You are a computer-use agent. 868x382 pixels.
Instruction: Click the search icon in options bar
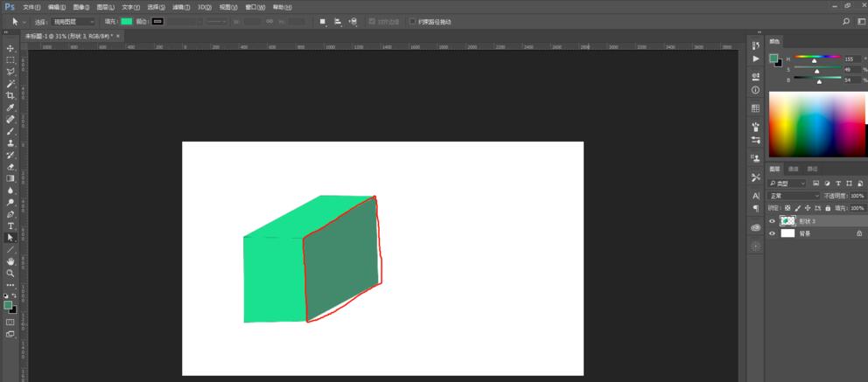[846, 21]
